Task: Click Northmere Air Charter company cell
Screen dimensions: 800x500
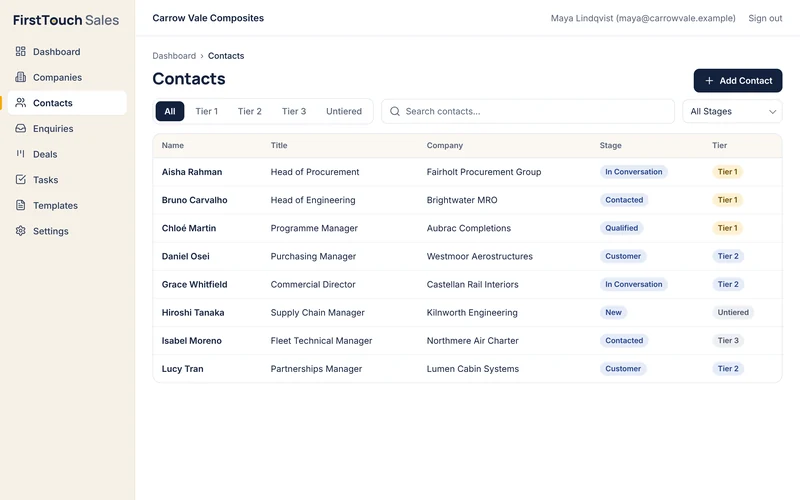Action: [472, 340]
